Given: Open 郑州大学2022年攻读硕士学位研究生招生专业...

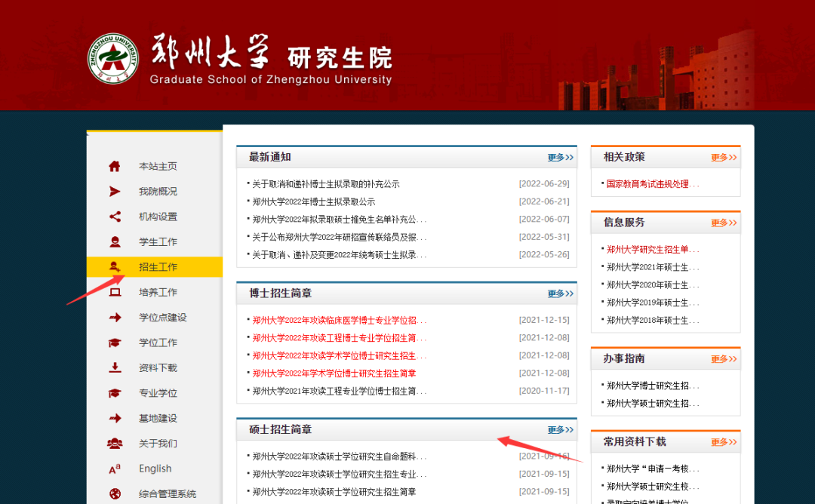Looking at the screenshot, I should (x=339, y=474).
